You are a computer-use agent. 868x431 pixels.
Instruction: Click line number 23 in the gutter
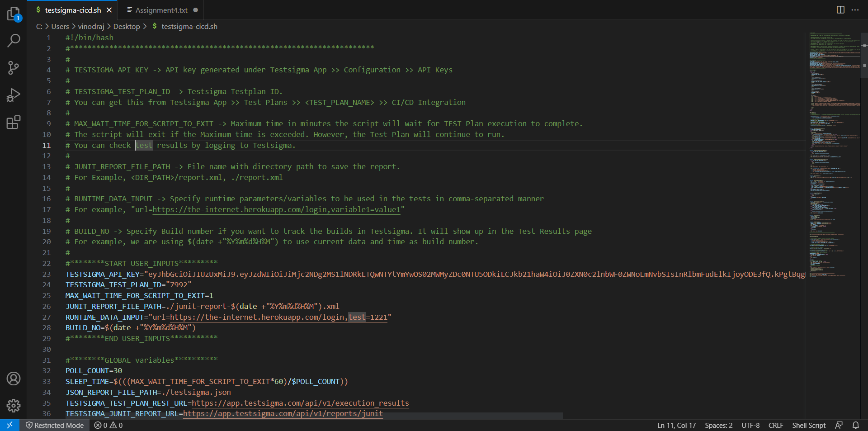tap(47, 274)
